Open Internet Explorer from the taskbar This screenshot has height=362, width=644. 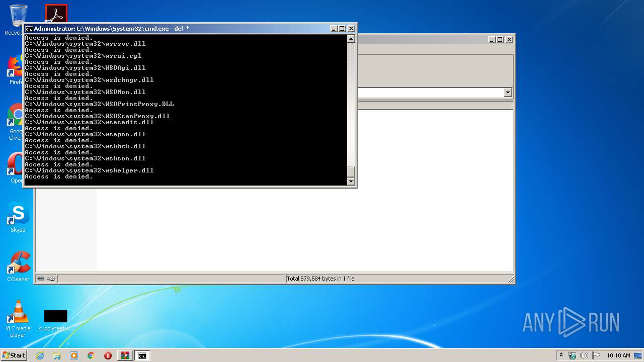40,355
